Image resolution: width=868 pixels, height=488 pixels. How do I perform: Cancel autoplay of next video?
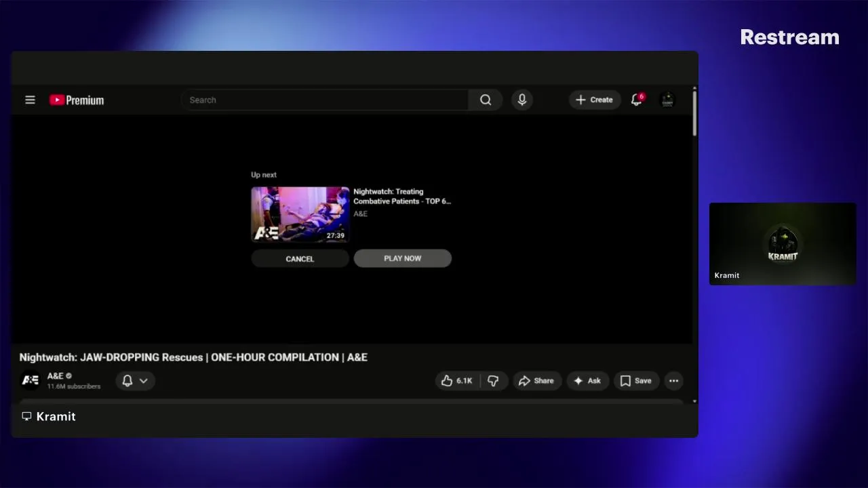tap(300, 258)
